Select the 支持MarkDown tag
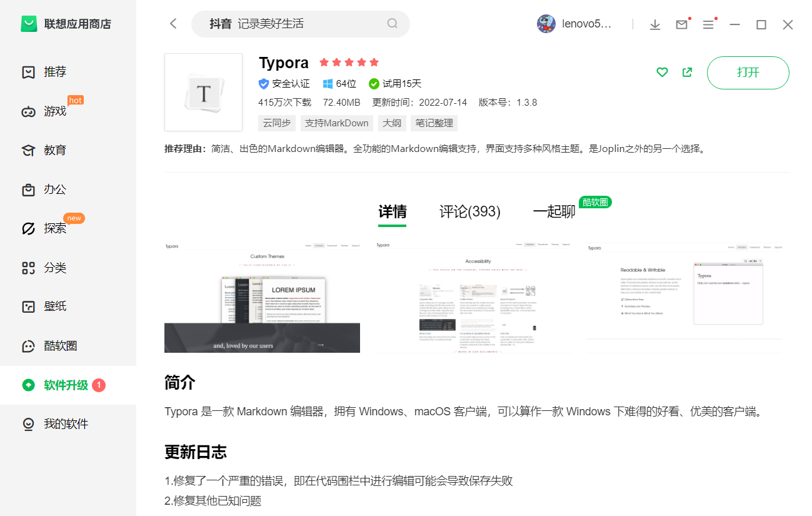 point(337,123)
